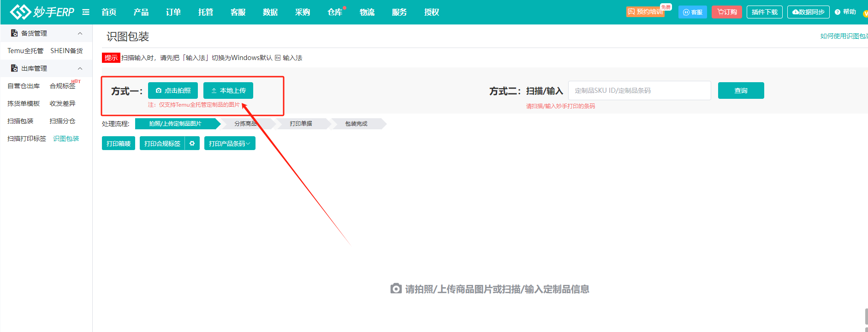Expand the 打印产品条码 dropdown
This screenshot has width=868, height=332.
pyautogui.click(x=230, y=144)
